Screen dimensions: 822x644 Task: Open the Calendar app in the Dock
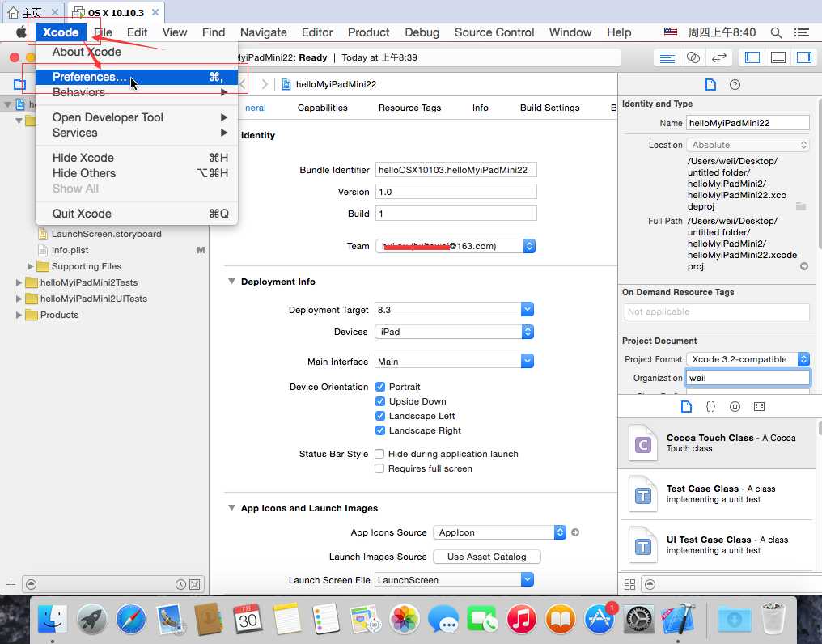click(248, 620)
